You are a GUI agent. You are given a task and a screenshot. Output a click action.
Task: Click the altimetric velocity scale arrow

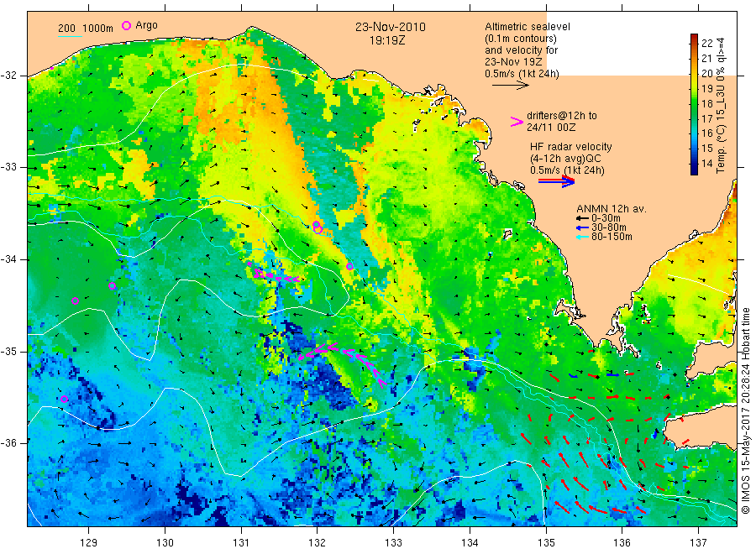coord(511,86)
